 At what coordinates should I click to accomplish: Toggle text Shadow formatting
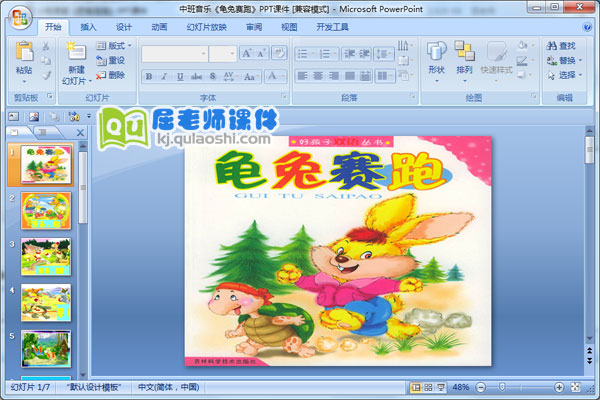click(x=213, y=77)
